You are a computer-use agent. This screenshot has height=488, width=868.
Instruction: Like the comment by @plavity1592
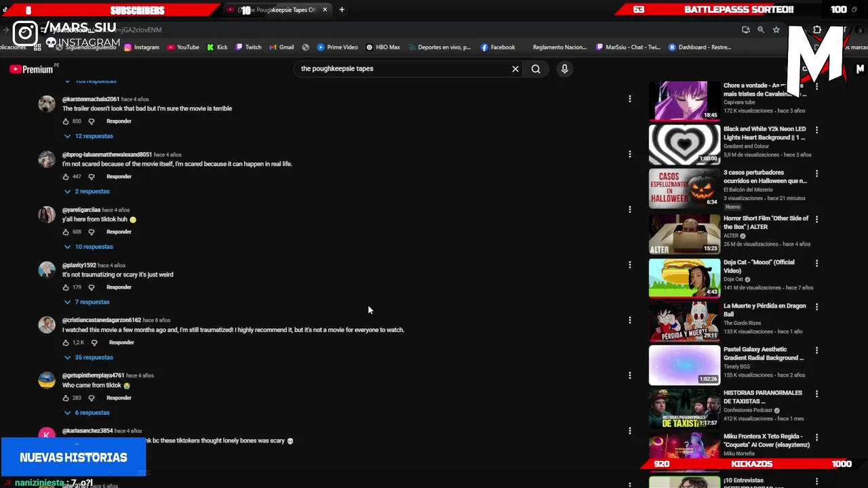click(x=66, y=287)
